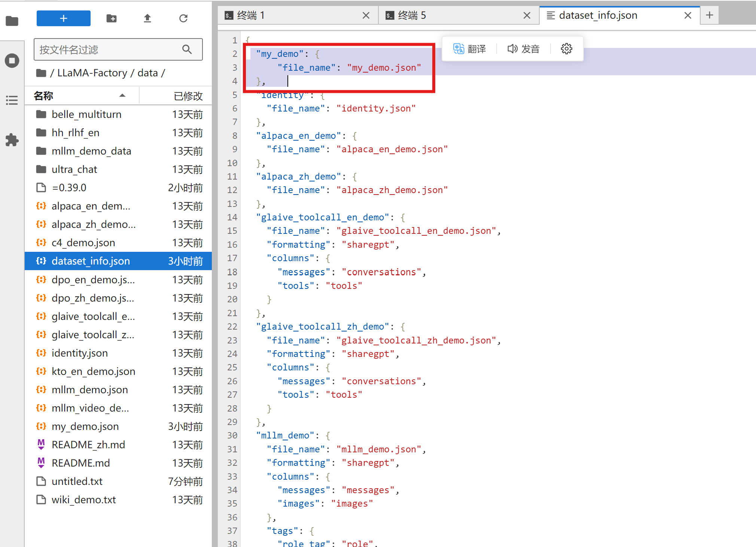Click the blue new launcher plus button
The width and height of the screenshot is (756, 547).
(63, 18)
